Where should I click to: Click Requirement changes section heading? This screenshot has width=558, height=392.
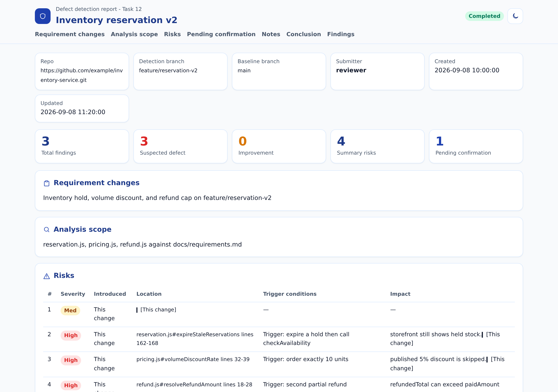click(x=97, y=183)
